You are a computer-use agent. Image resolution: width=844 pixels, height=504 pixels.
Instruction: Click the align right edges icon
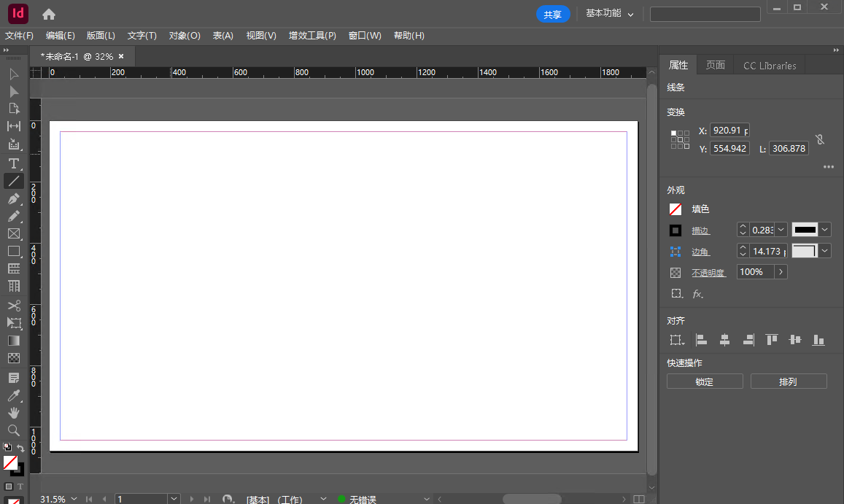tap(748, 340)
